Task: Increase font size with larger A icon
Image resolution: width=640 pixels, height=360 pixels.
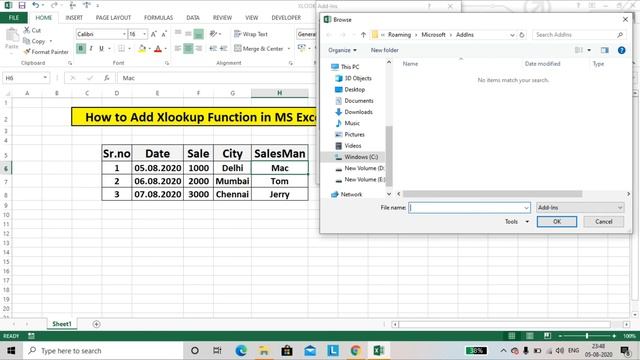Action: pyautogui.click(x=154, y=34)
